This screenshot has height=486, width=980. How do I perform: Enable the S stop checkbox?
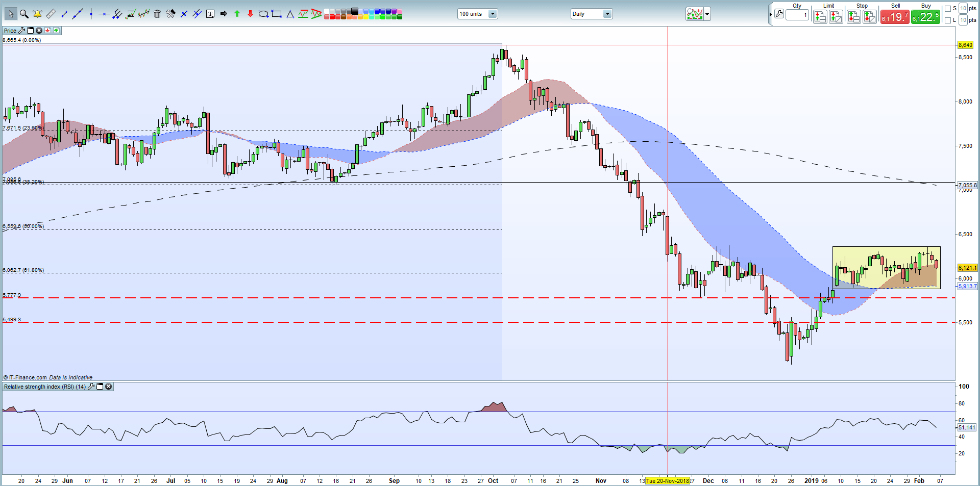[x=948, y=9]
